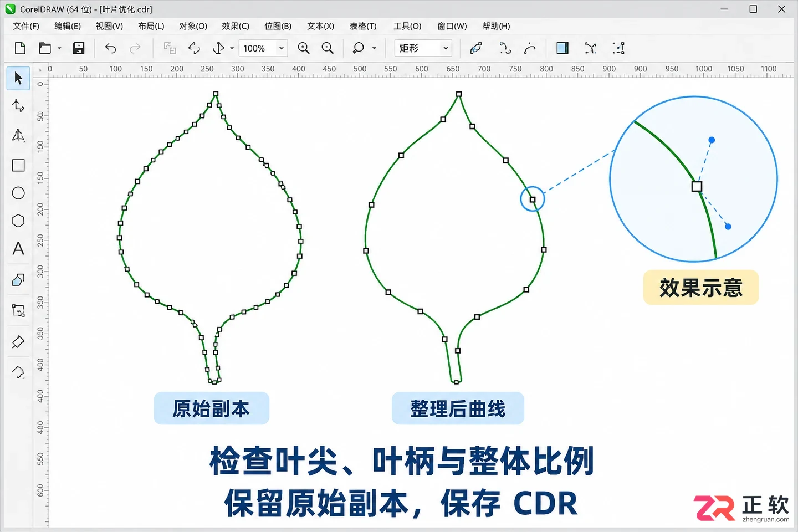Open the 窗口(W) menu
The image size is (798, 532).
(x=452, y=26)
